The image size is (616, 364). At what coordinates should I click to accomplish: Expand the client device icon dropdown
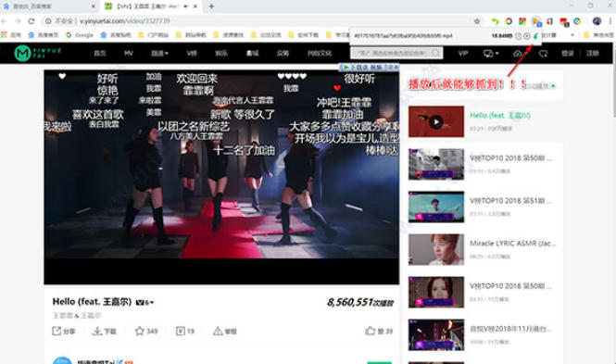click(x=491, y=53)
